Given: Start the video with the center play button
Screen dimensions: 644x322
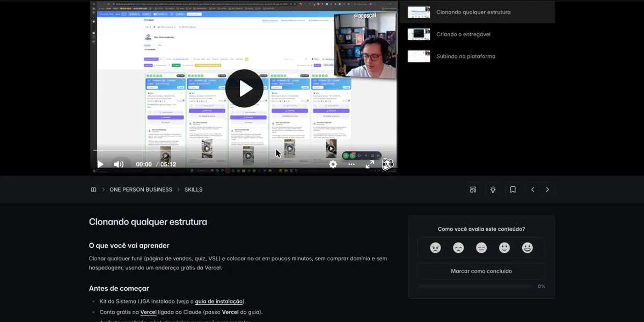Looking at the screenshot, I should (x=244, y=89).
